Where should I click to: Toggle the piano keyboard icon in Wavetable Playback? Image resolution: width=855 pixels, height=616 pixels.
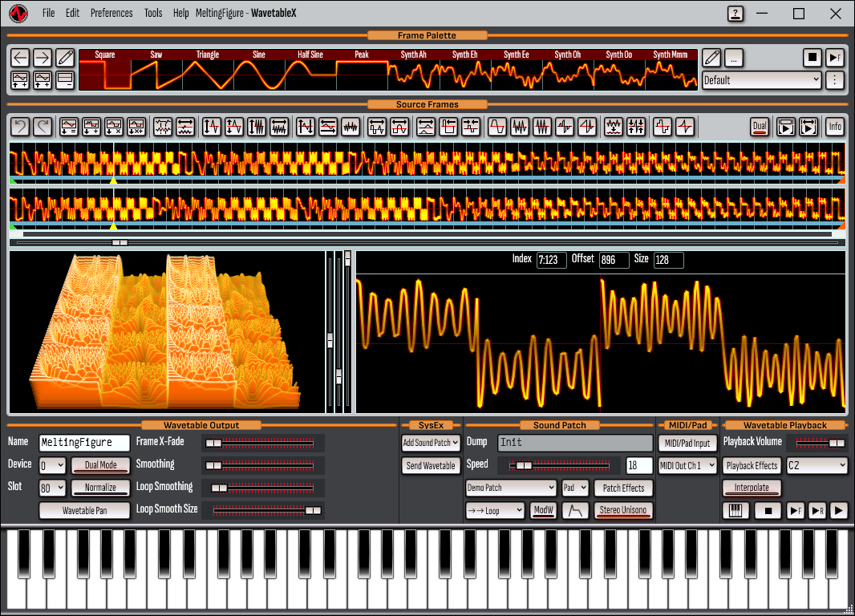[735, 511]
